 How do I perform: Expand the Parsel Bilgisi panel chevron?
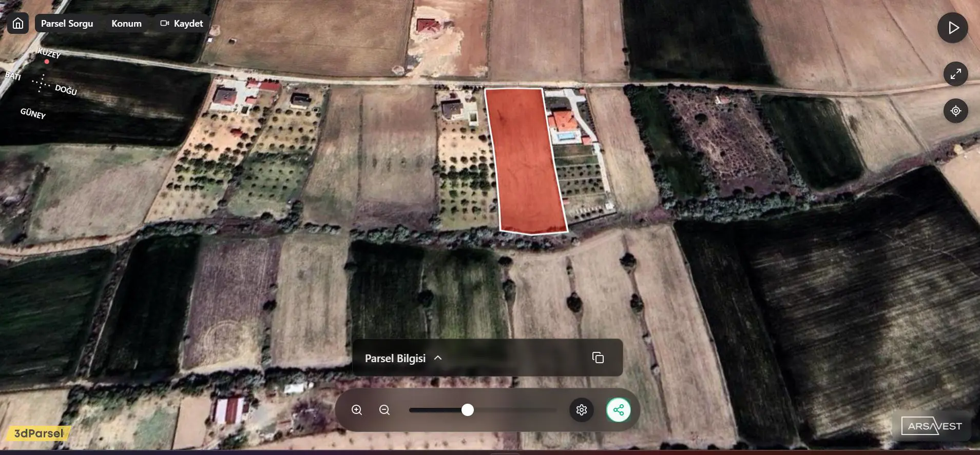click(438, 358)
